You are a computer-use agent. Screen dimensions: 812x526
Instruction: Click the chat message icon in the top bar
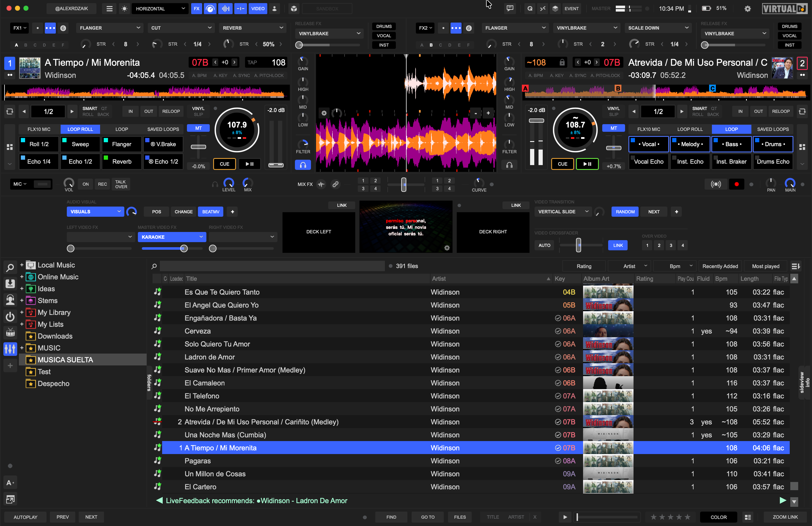click(510, 8)
